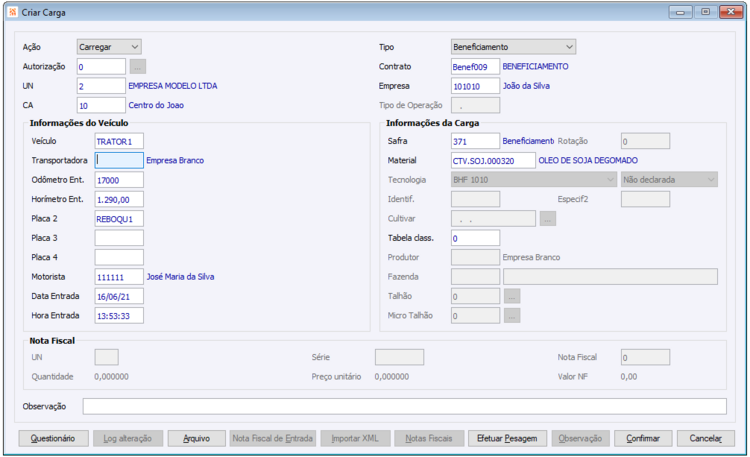Click the Data Entrada field 16/06/21
The width and height of the screenshot is (750, 457).
pos(119,296)
